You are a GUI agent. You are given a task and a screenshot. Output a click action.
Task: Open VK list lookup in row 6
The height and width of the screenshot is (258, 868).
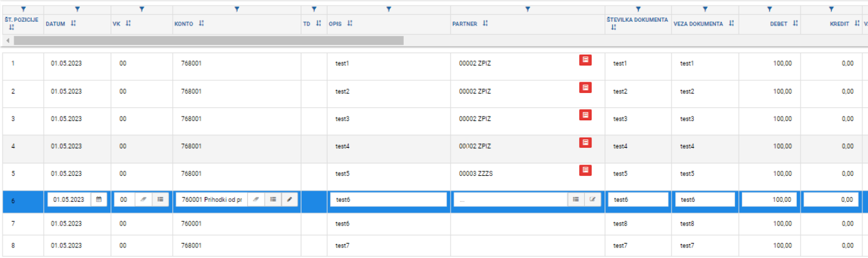coord(160,199)
